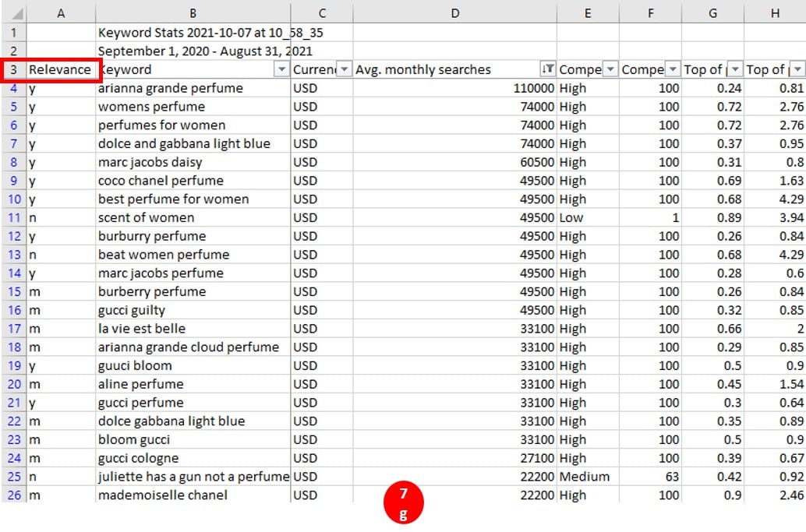
Task: Open the column E Competition filter dropdown
Action: pos(610,69)
